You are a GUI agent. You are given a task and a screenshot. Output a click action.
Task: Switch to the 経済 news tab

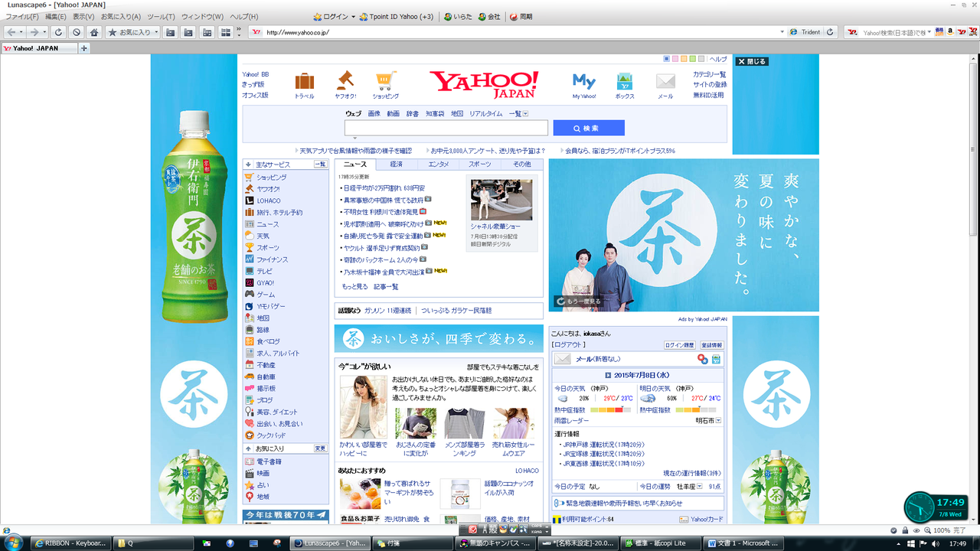point(397,165)
